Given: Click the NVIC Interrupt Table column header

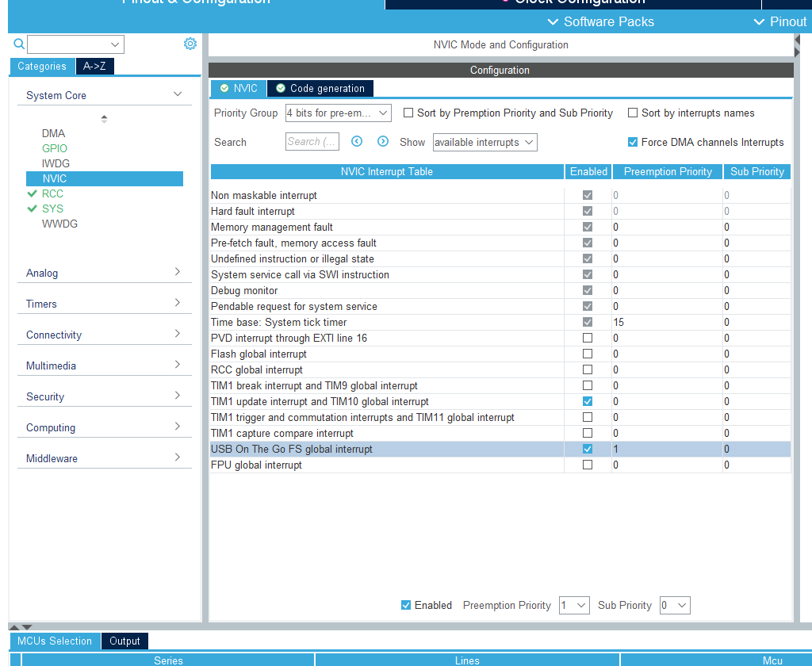Looking at the screenshot, I should click(387, 171).
